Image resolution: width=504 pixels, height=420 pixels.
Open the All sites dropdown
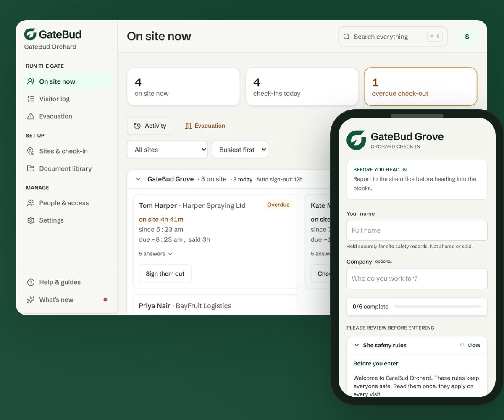pyautogui.click(x=168, y=150)
